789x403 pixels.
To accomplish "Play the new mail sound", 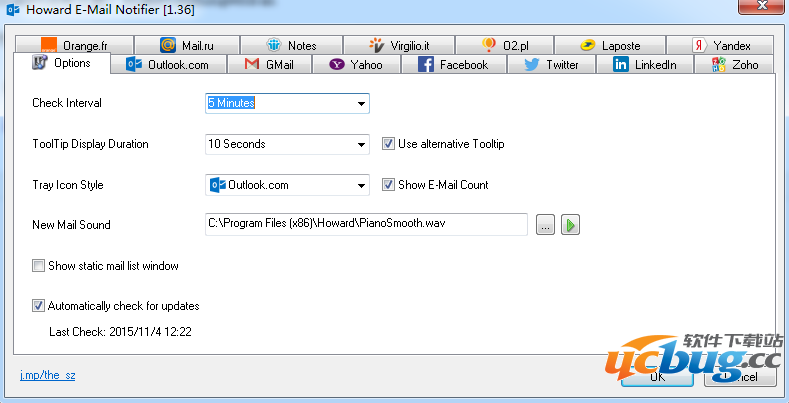I will [570, 225].
